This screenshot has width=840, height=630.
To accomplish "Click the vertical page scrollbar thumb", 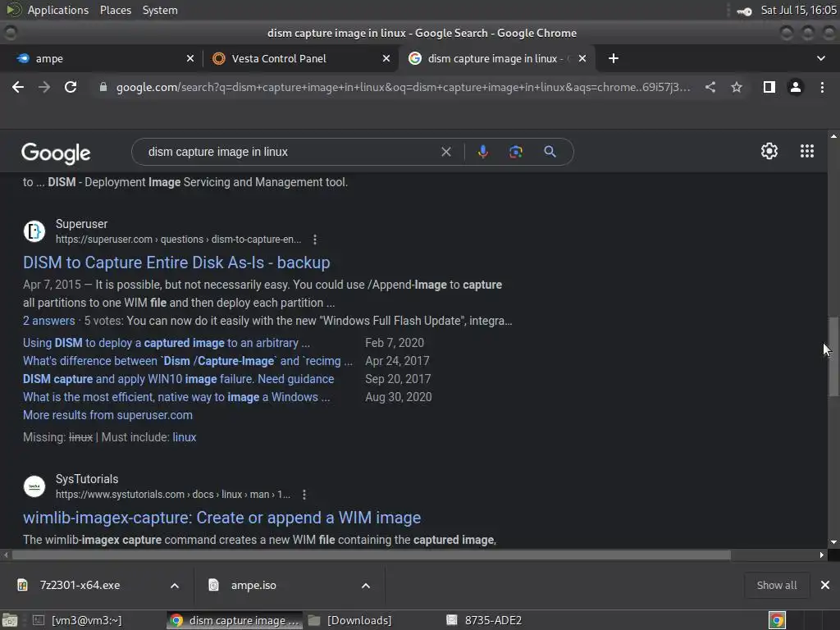I will coord(833,356).
